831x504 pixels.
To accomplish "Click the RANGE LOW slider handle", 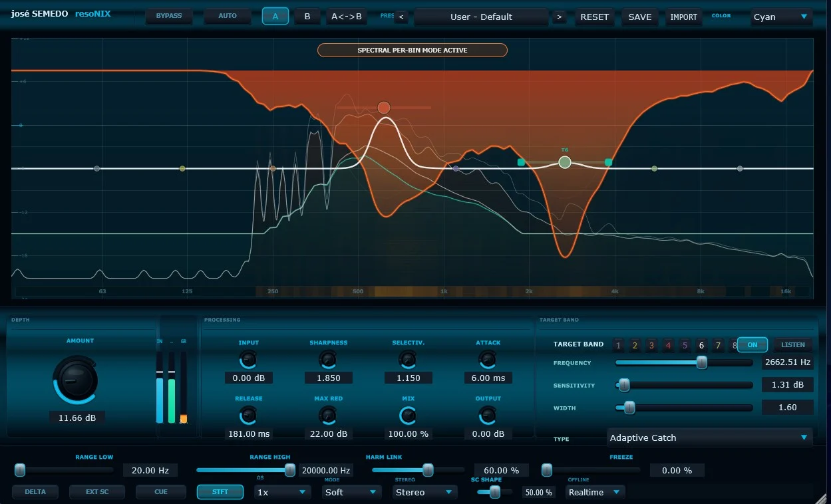I will click(x=20, y=470).
